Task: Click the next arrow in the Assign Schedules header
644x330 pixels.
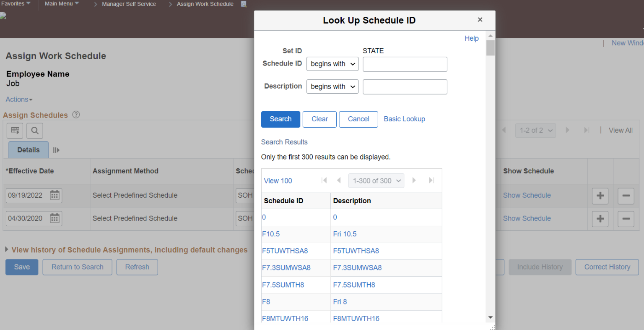Action: (x=567, y=130)
